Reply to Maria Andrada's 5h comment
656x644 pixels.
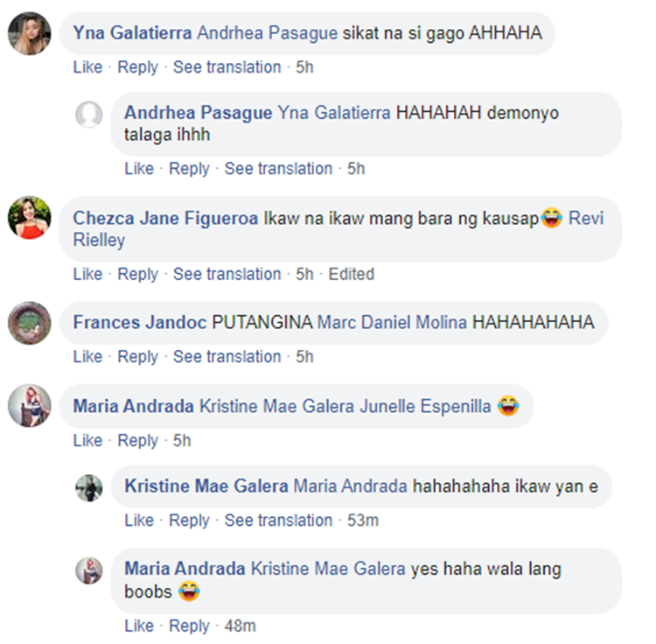[x=137, y=440]
